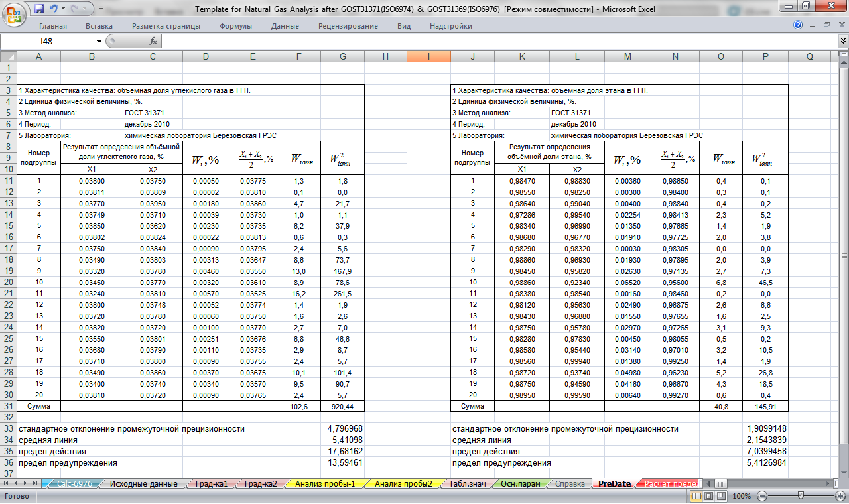The image size is (849, 504).
Task: Select column A header
Action: coord(38,56)
